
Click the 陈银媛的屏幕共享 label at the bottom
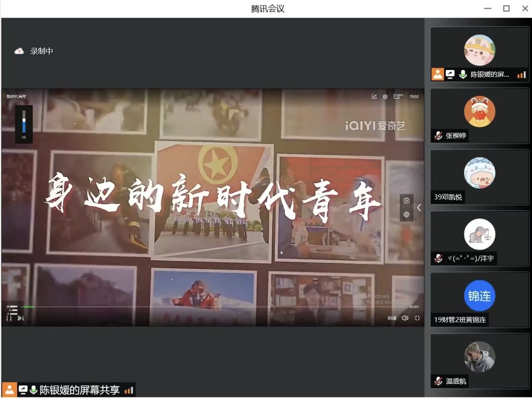pyautogui.click(x=79, y=390)
